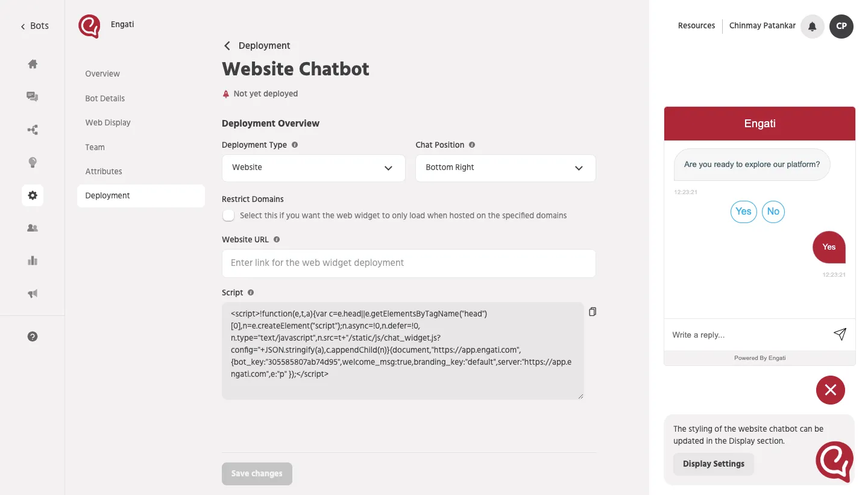Open the Bot Details menu item
868x495 pixels.
[x=105, y=98]
